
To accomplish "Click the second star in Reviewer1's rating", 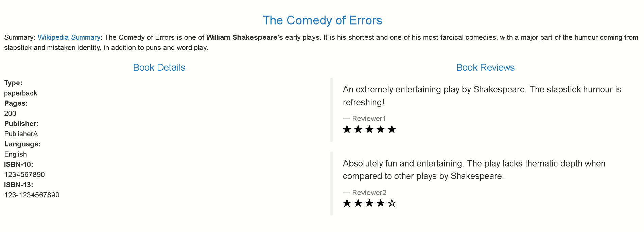I will pos(358,129).
